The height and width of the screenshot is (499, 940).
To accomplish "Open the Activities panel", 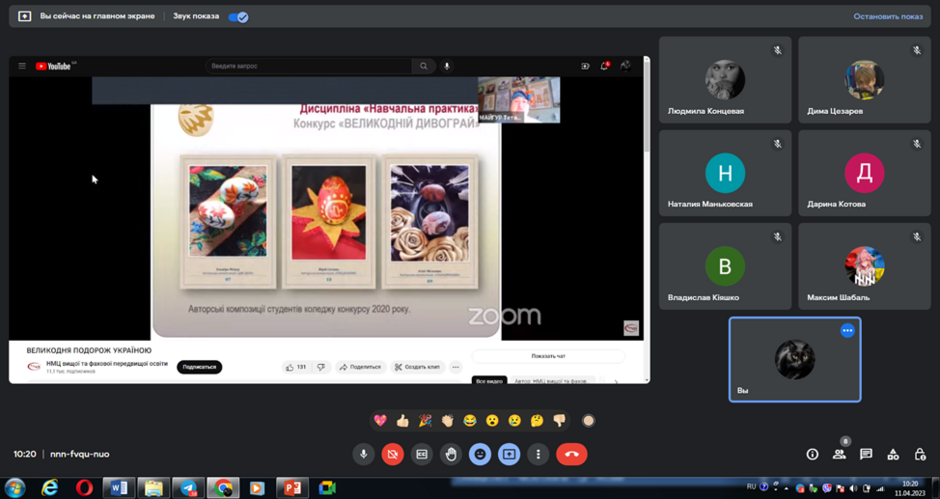I will (x=893, y=455).
